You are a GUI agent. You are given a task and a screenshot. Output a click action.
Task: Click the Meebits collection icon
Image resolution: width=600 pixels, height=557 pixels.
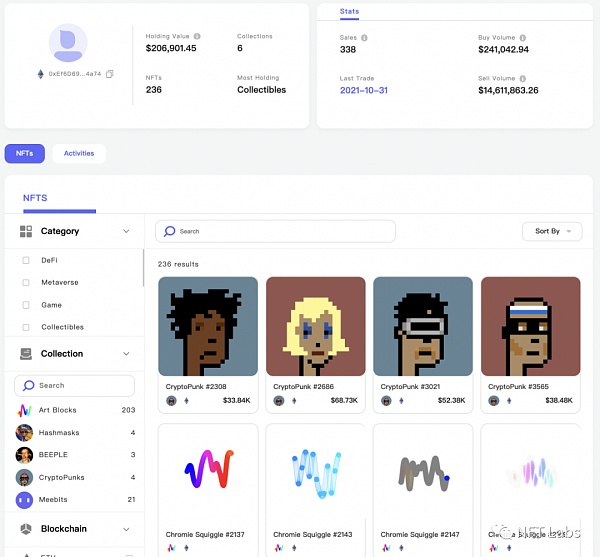24,499
